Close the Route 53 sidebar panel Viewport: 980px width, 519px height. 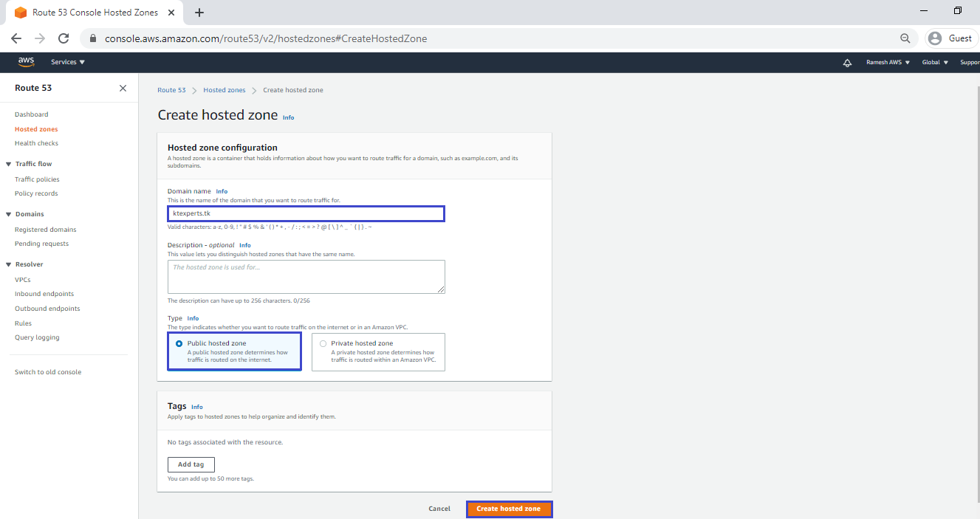(x=123, y=88)
